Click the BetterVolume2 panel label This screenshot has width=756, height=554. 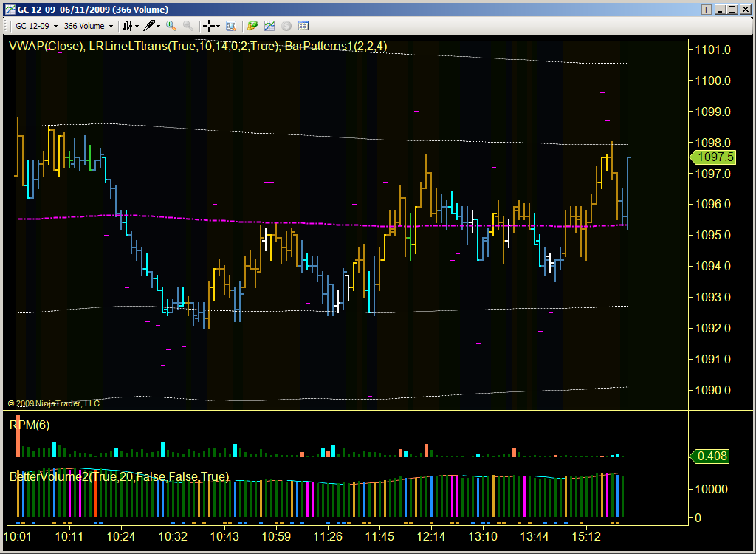(119, 476)
